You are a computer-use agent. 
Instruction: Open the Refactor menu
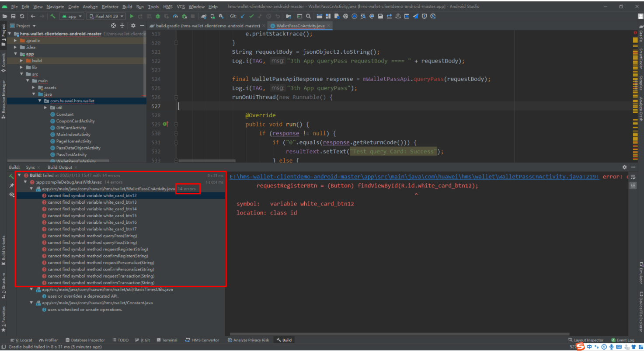[x=110, y=7]
